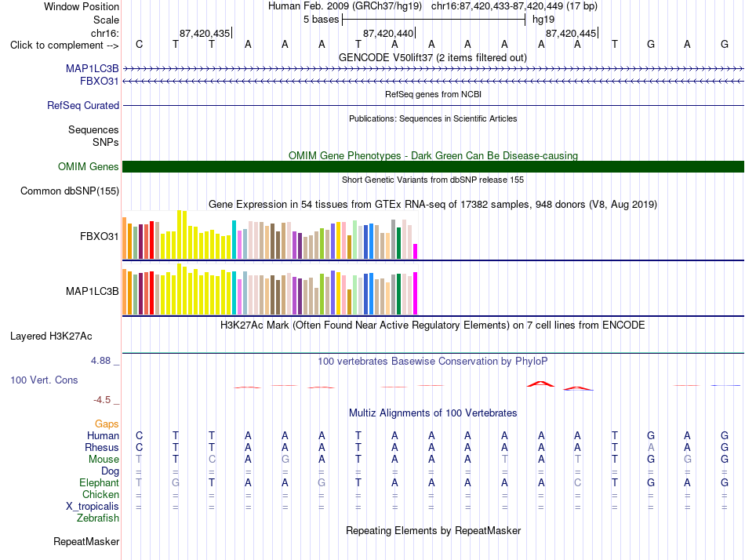Viewport: 745px width, 560px height.
Task: Open the RefSeq Curated track label
Action: 83,106
